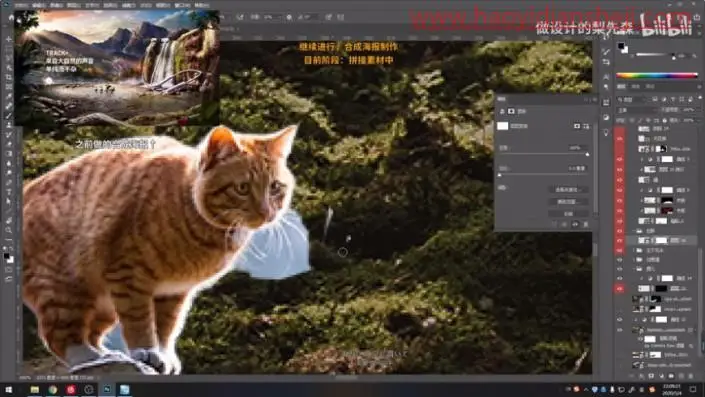The image size is (705, 397).
Task: Open the Adjustments panel circle icon
Action: click(x=606, y=117)
